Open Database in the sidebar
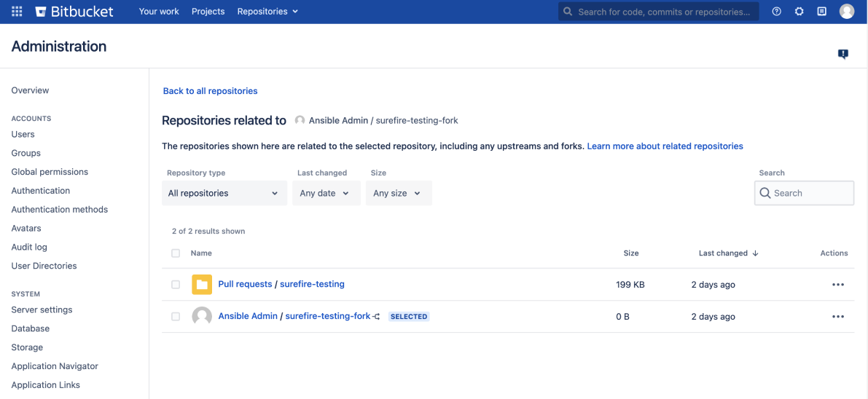This screenshot has height=399, width=868. pyautogui.click(x=31, y=328)
